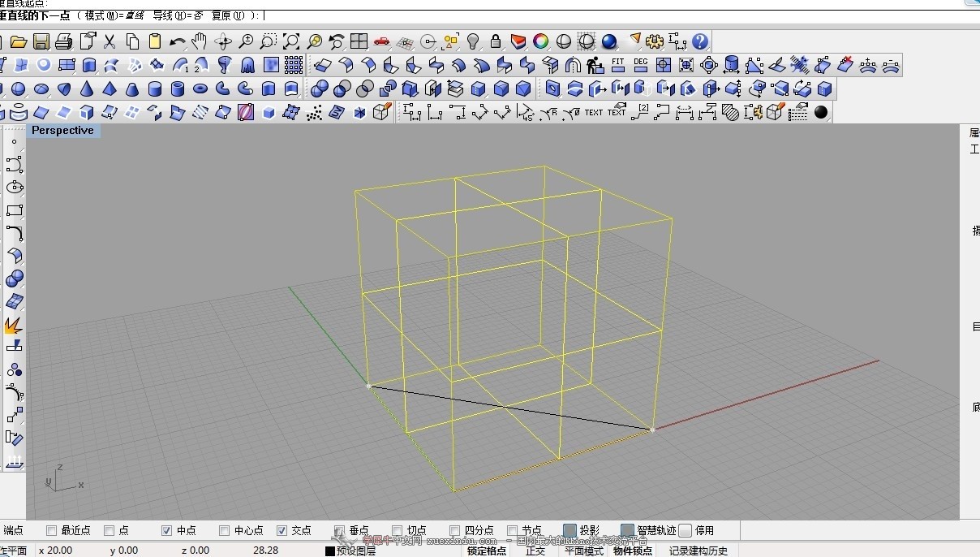This screenshot has height=557, width=980.
Task: Toggle 锁定格点 grid snap in status bar
Action: [487, 551]
